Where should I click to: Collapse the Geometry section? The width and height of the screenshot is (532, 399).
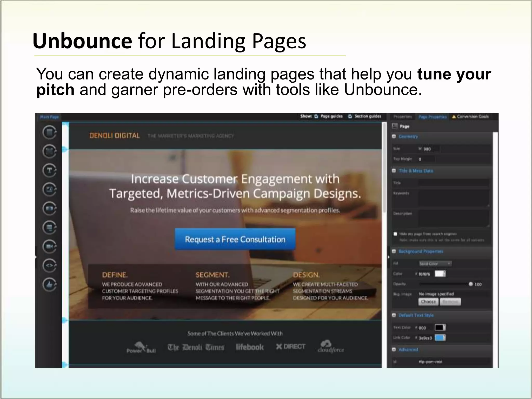click(394, 137)
